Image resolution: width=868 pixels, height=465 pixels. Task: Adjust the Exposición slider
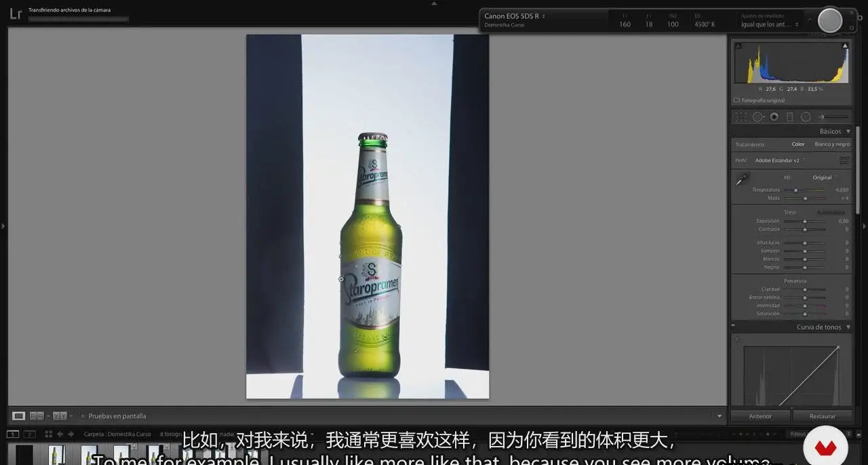pos(805,221)
